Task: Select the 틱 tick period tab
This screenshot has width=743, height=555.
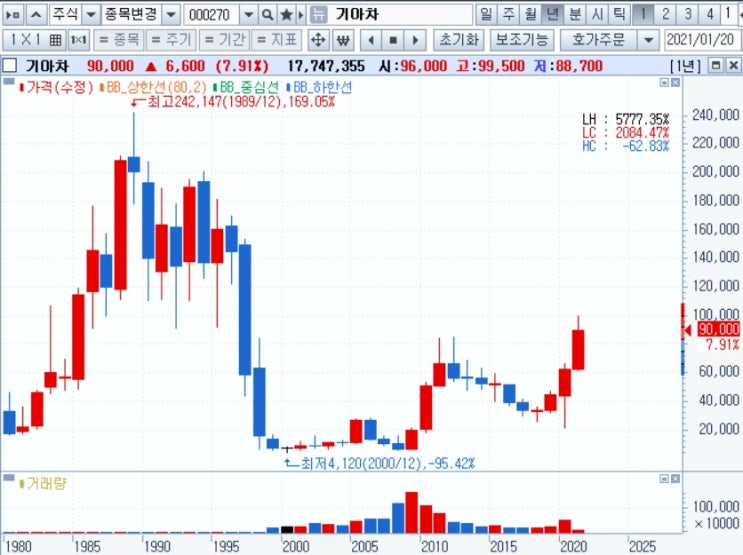Action: pos(619,14)
